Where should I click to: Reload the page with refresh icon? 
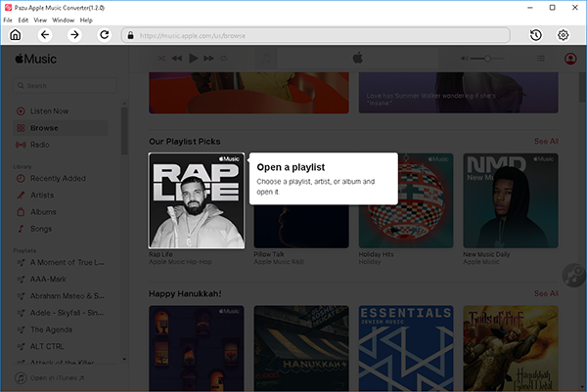click(105, 35)
